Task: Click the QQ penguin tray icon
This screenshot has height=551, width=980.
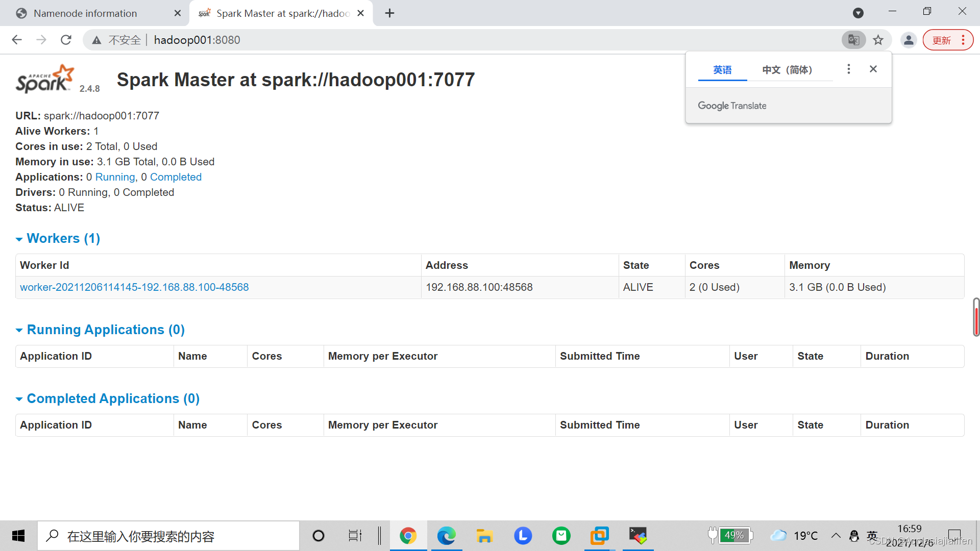Action: tap(854, 536)
